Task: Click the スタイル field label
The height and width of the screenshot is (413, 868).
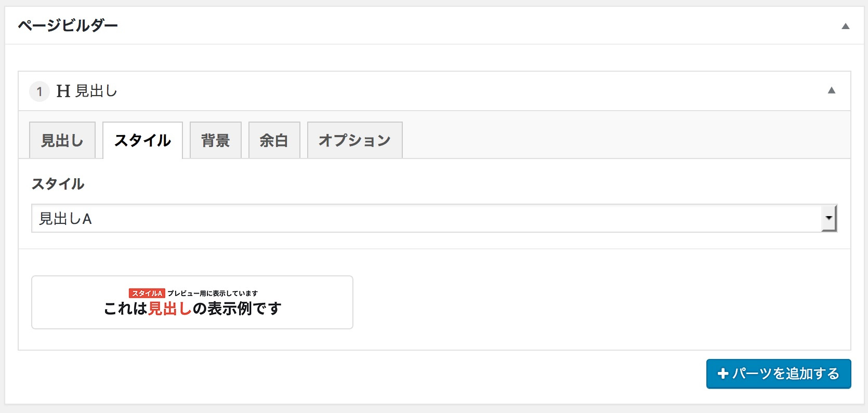Action: click(x=58, y=184)
